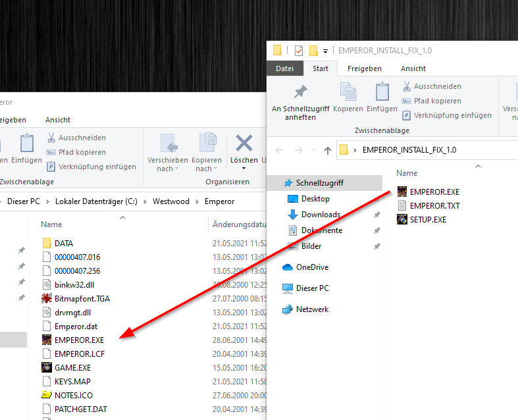Select PATCHGET.DAT file

tap(74, 409)
